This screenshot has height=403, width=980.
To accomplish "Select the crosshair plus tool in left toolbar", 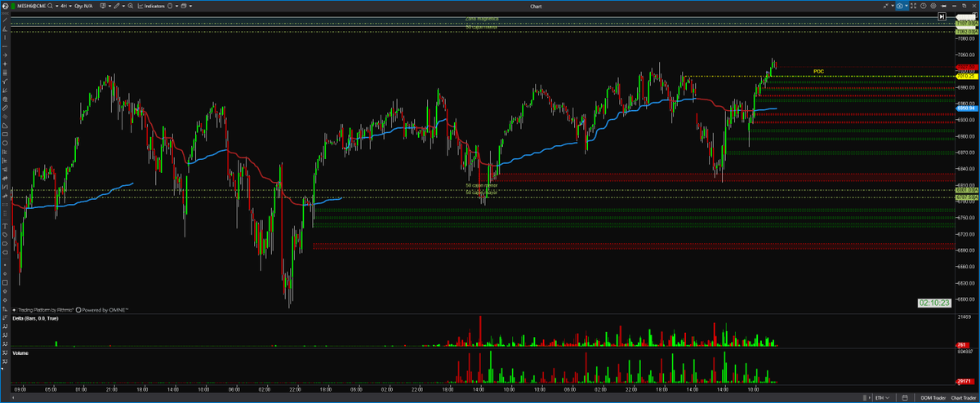I will [5, 64].
